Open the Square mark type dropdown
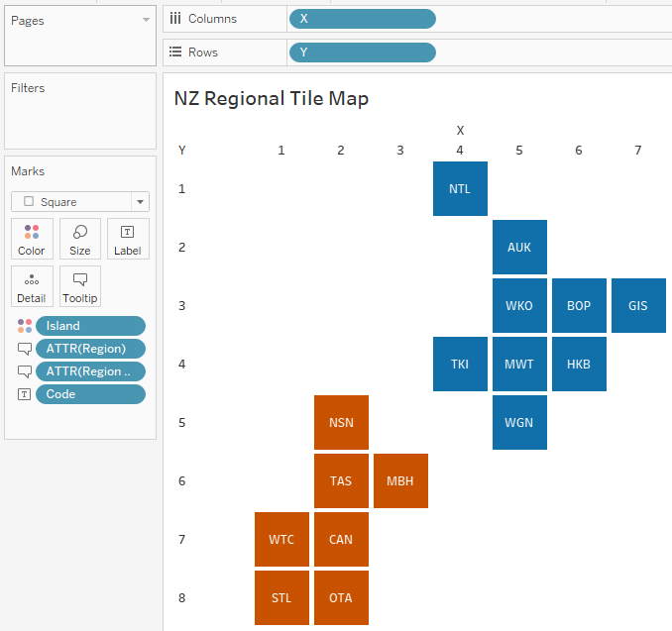The width and height of the screenshot is (672, 631). [80, 201]
